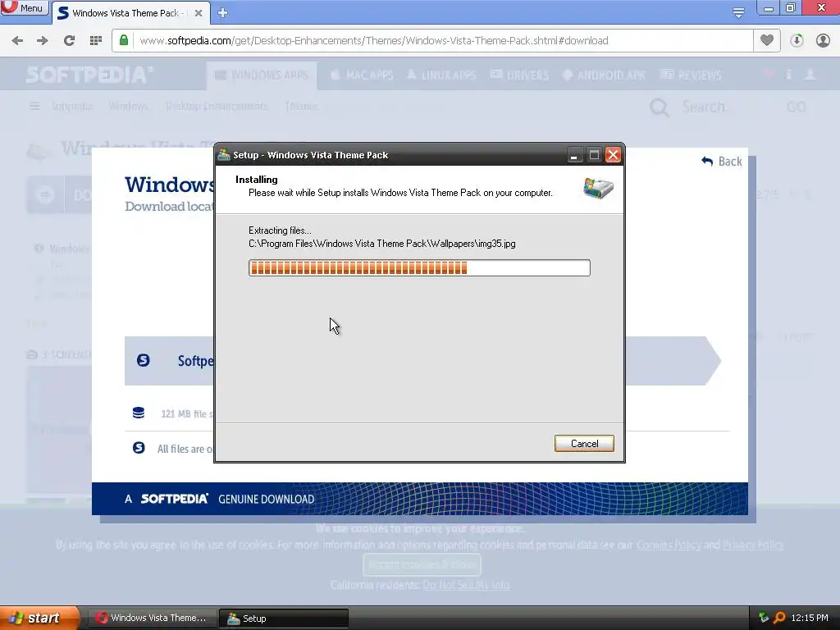Click the Softpedia user account icon
Screen dimensions: 840x630
point(810,75)
